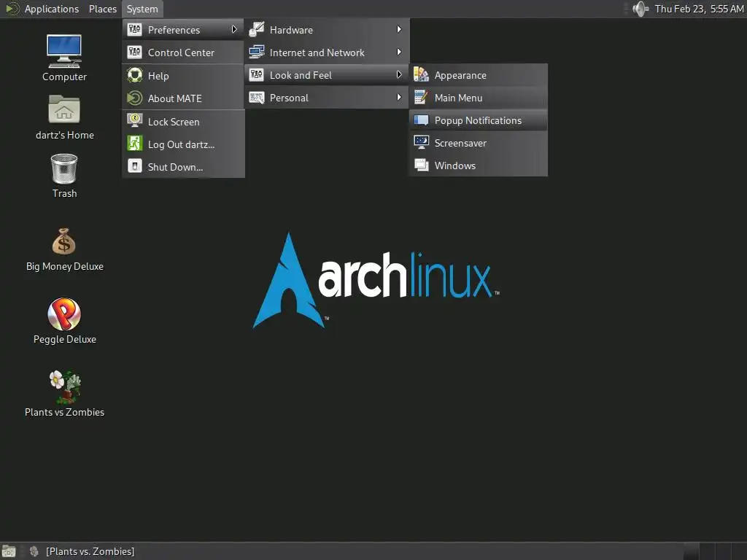Open Appearance preferences

tap(479, 75)
